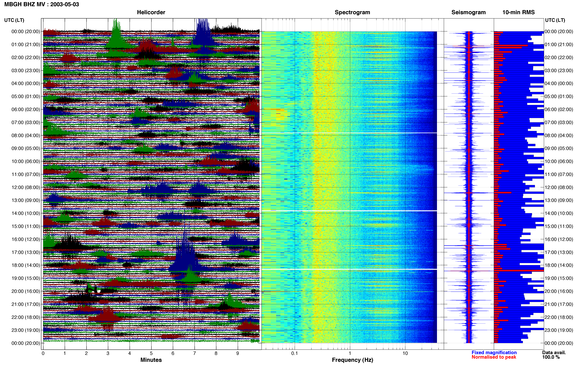Click the minute '0' tick label
Viewport: 588px width, 368px height.
(43, 353)
